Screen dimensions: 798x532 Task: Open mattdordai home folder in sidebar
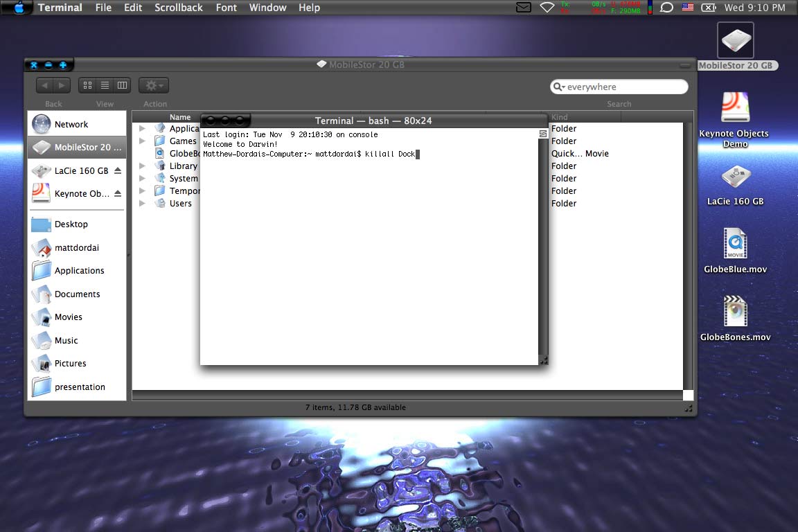[77, 247]
